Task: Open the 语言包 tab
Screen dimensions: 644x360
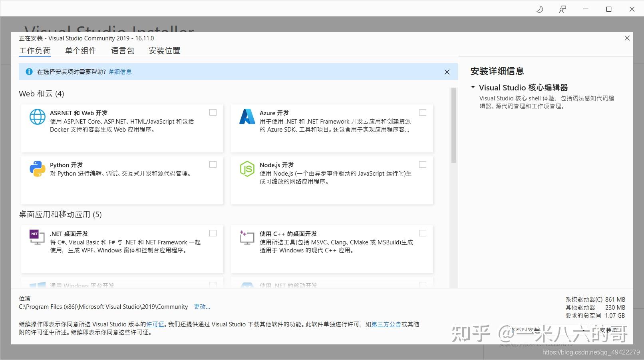Action: 123,50
